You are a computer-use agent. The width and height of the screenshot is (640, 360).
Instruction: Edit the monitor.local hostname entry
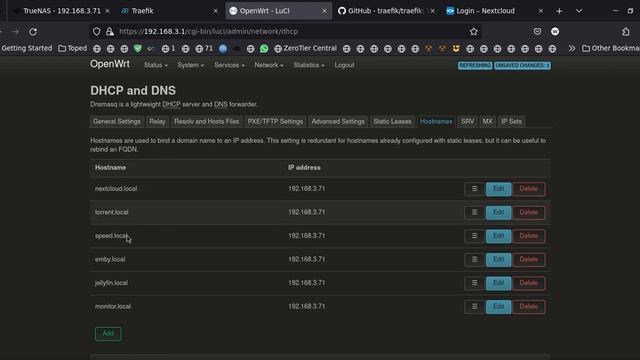498,307
